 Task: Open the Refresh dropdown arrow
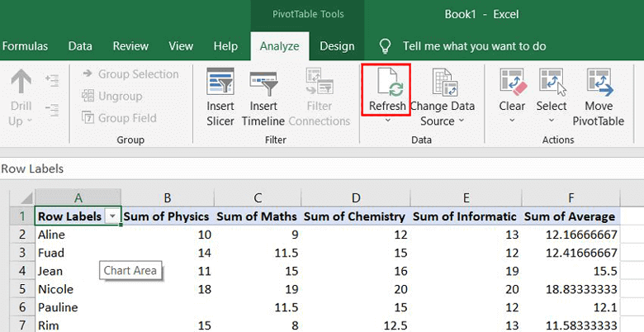387,121
